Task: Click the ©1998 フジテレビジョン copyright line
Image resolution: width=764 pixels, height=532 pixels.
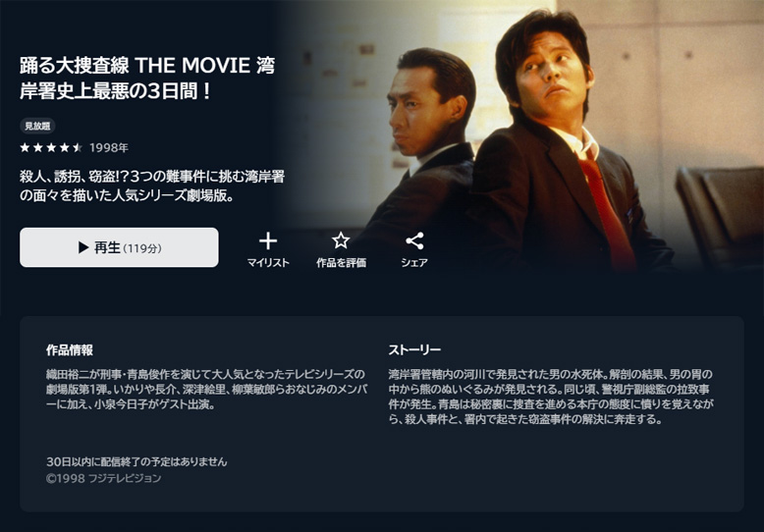Action: 104,478
